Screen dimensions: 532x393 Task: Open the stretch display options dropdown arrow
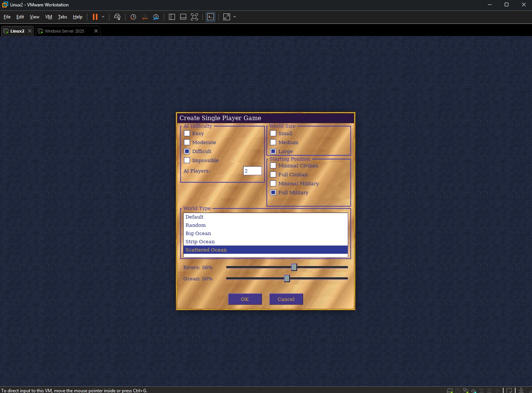(x=235, y=17)
